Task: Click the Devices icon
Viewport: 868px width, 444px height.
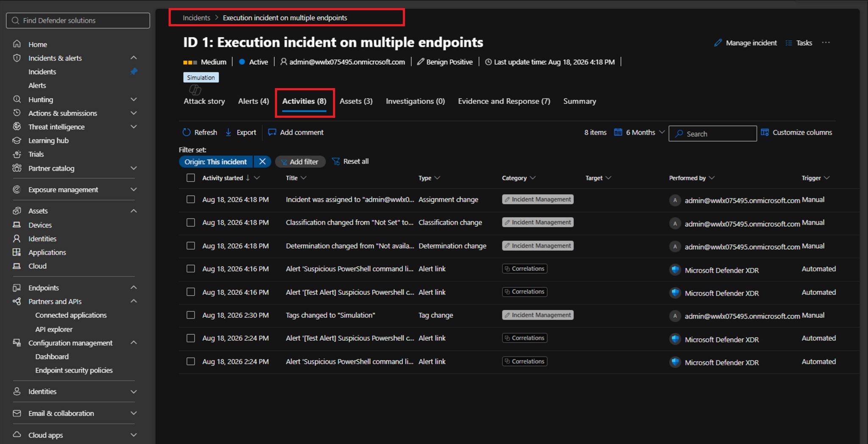Action: click(17, 225)
